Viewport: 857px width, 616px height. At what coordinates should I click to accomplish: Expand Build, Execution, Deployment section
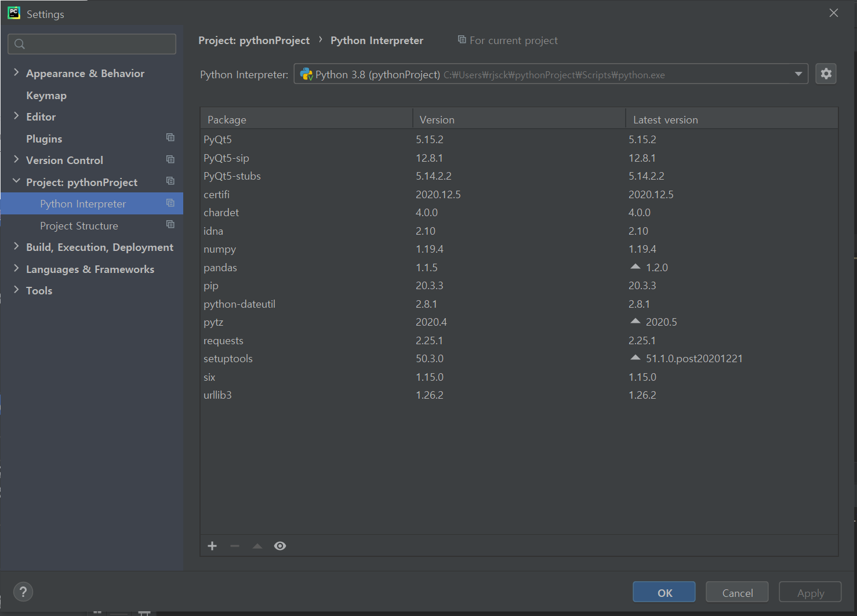point(16,246)
